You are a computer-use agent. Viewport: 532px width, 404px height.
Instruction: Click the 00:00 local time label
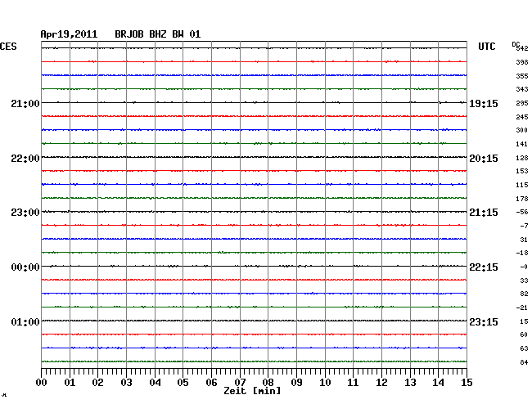(25, 267)
